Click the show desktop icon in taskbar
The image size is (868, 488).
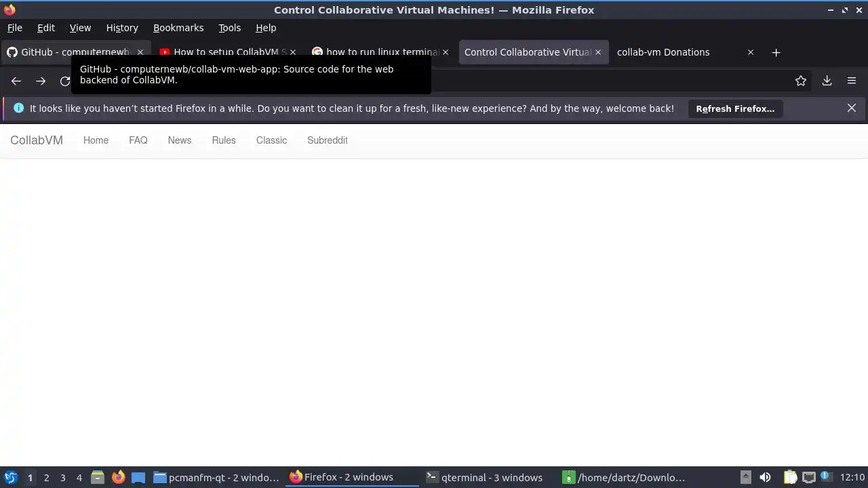pyautogui.click(x=138, y=478)
